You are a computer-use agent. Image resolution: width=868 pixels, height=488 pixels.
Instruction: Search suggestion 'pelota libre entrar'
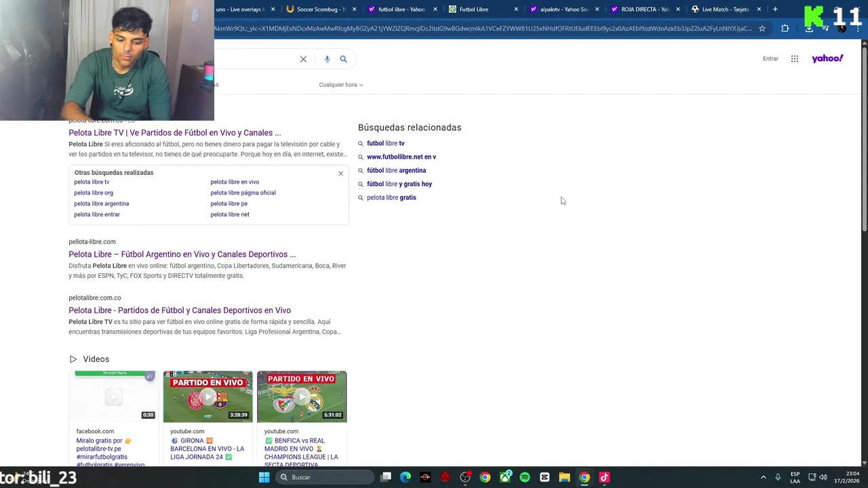click(x=97, y=214)
